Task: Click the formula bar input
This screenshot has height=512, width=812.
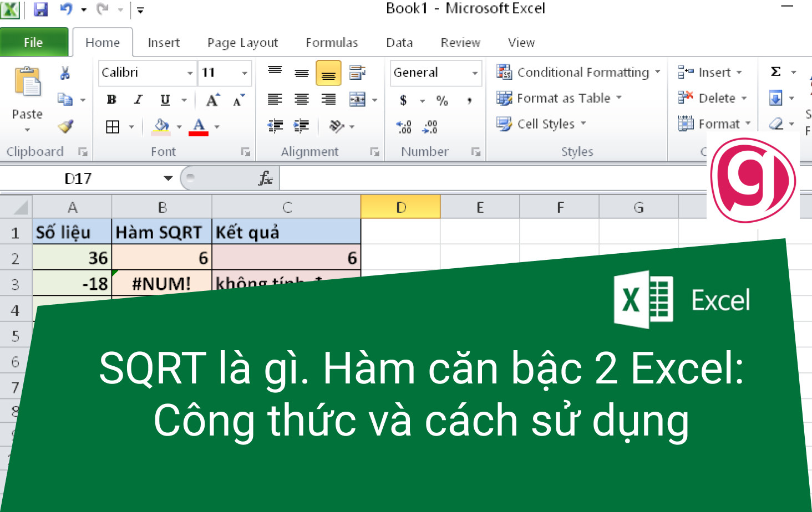Action: (x=494, y=178)
